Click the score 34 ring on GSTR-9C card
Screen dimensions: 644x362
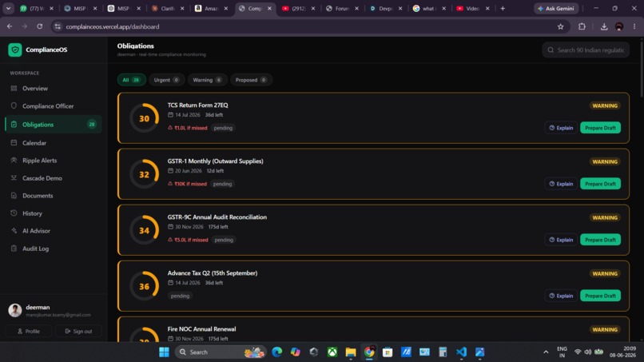(144, 230)
